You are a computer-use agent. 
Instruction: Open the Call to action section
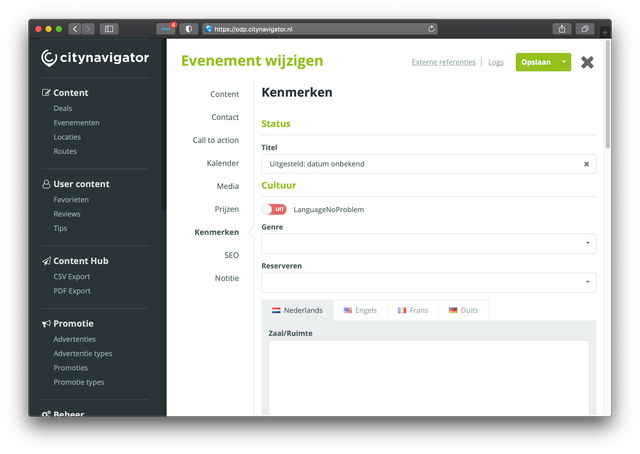[x=216, y=140]
